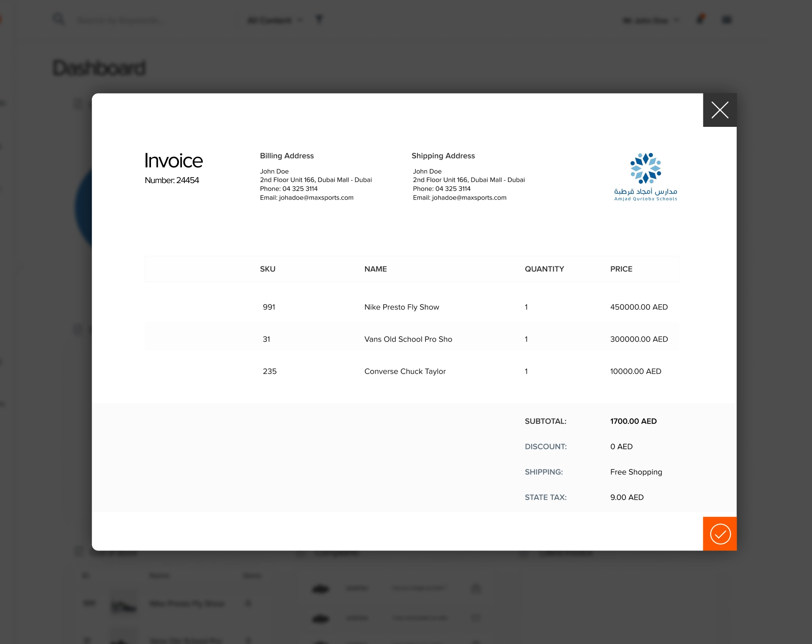Screen dimensions: 812x644
Task: Click the search magnifier icon in top bar
Action: pos(58,19)
